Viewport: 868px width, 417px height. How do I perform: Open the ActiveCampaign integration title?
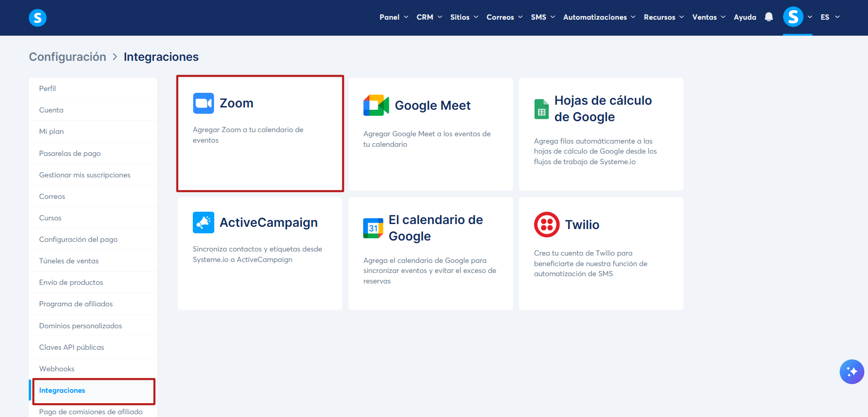(x=269, y=223)
